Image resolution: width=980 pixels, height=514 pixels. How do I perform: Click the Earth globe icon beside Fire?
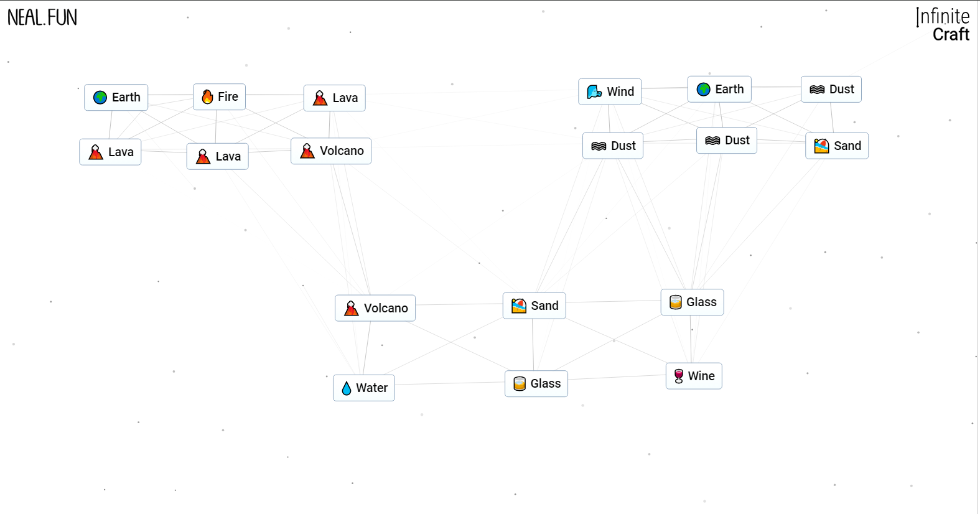click(x=100, y=98)
